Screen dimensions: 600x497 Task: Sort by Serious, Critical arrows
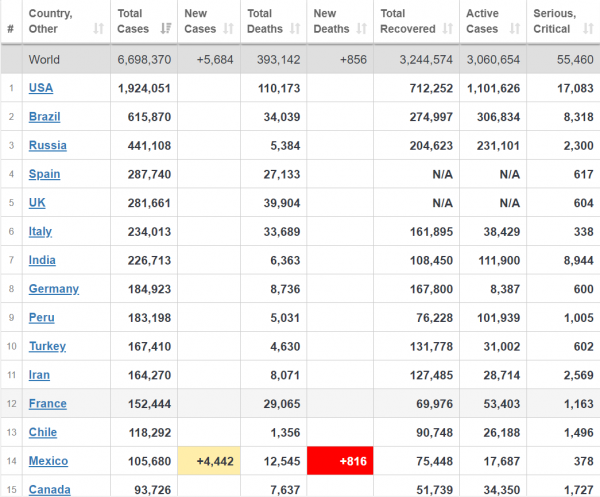pyautogui.click(x=588, y=29)
